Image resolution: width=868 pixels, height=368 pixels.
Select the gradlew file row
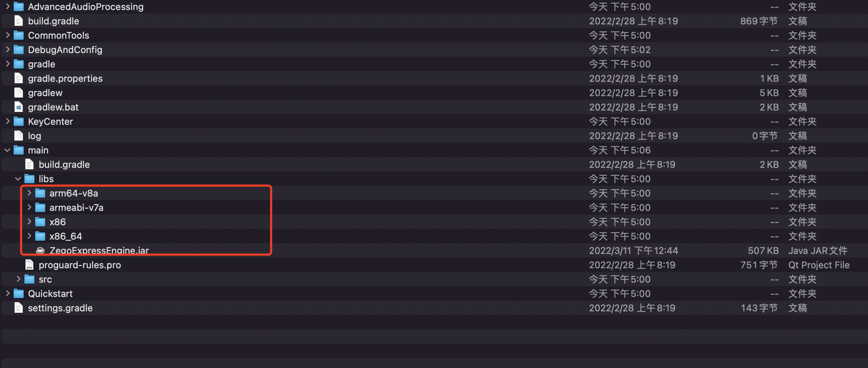pos(434,93)
